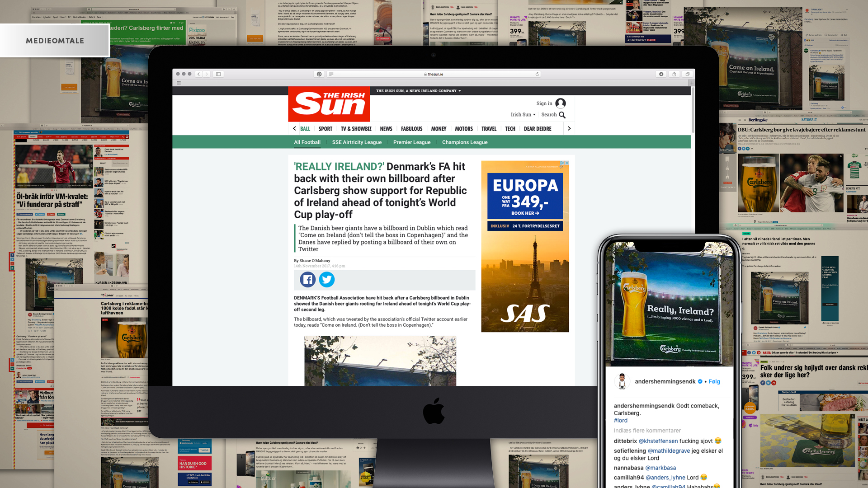This screenshot has width=868, height=488.
Task: Click the user profile icon next to Sign in
Action: pyautogui.click(x=561, y=103)
